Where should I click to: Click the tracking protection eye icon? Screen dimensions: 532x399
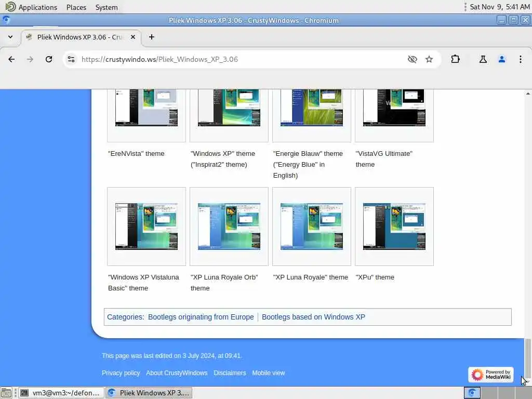pos(412,59)
